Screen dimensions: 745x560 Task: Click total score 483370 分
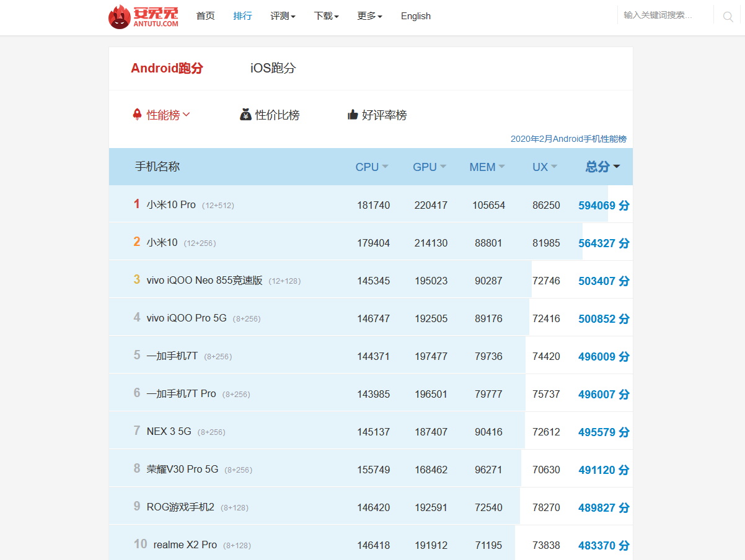pos(604,545)
